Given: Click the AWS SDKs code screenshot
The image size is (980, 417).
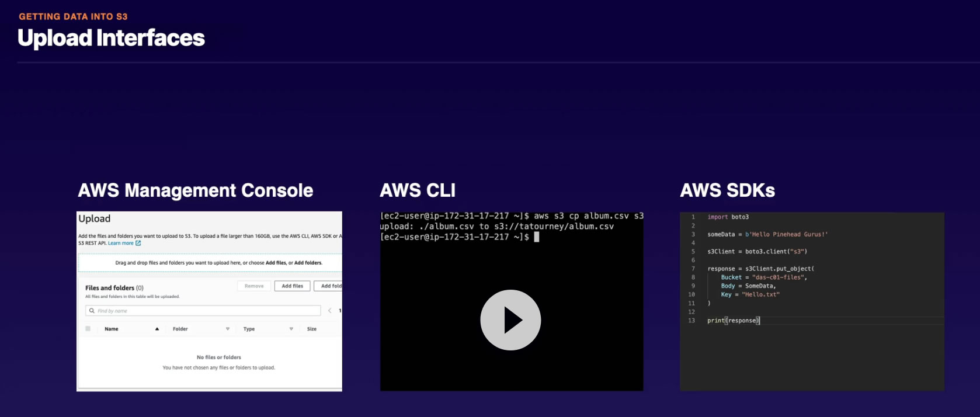Looking at the screenshot, I should click(812, 301).
